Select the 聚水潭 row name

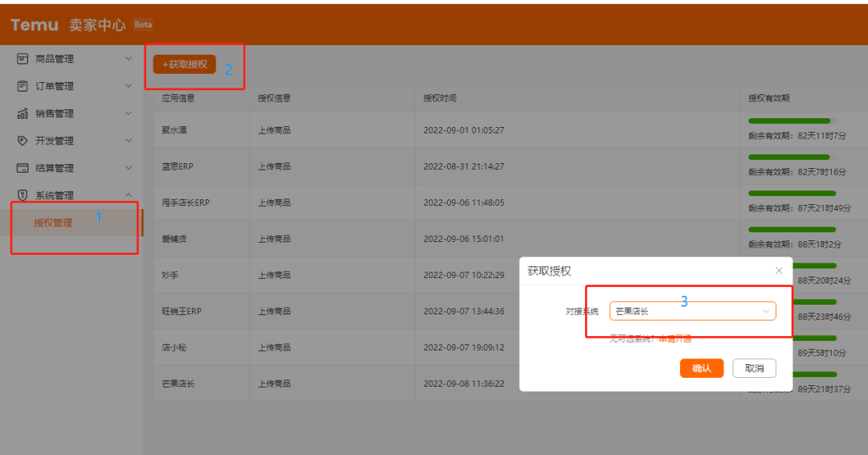(174, 130)
